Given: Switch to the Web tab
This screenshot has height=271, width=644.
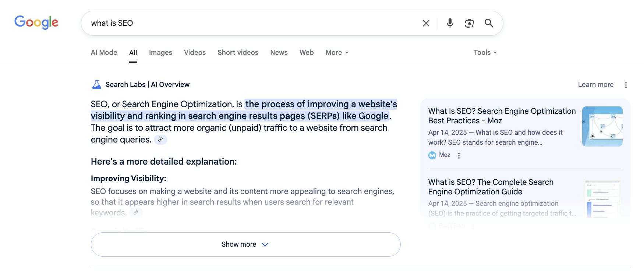Looking at the screenshot, I should pyautogui.click(x=307, y=53).
